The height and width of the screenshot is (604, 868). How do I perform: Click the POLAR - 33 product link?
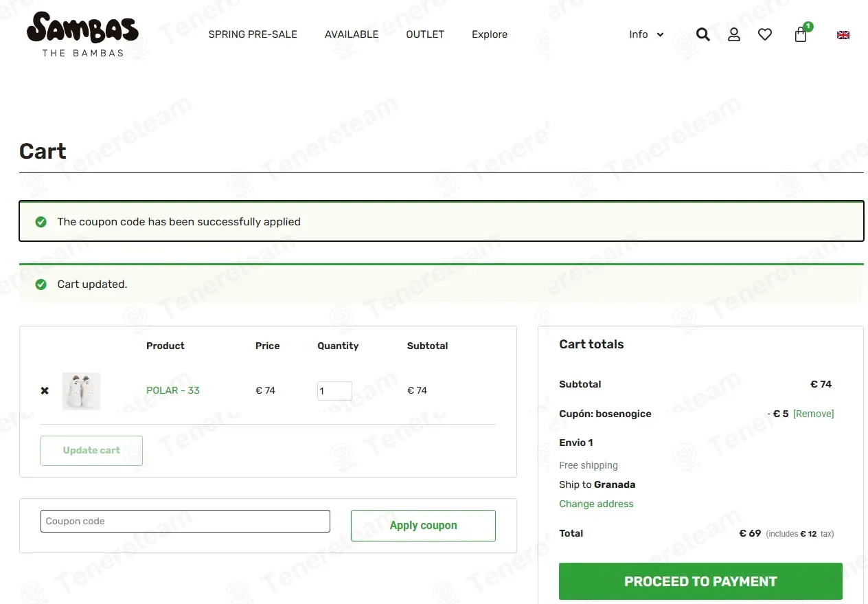pyautogui.click(x=173, y=390)
